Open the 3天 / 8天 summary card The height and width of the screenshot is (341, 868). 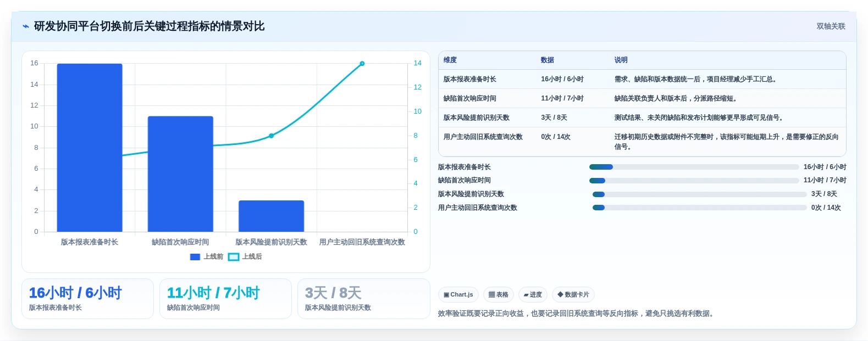pyautogui.click(x=363, y=299)
